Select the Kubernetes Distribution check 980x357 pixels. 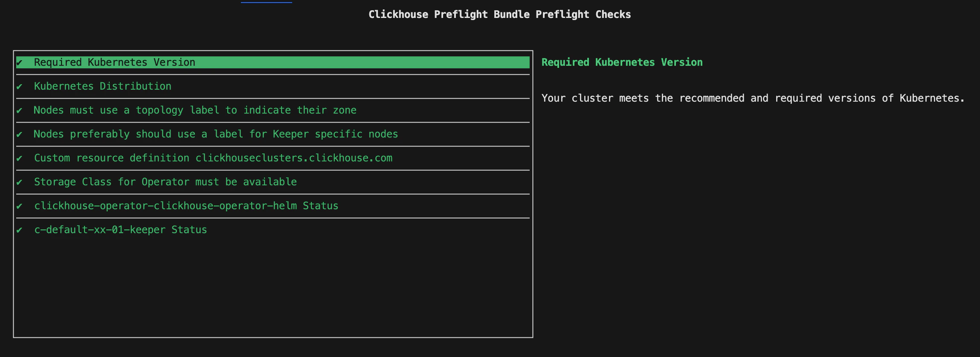coord(273,86)
